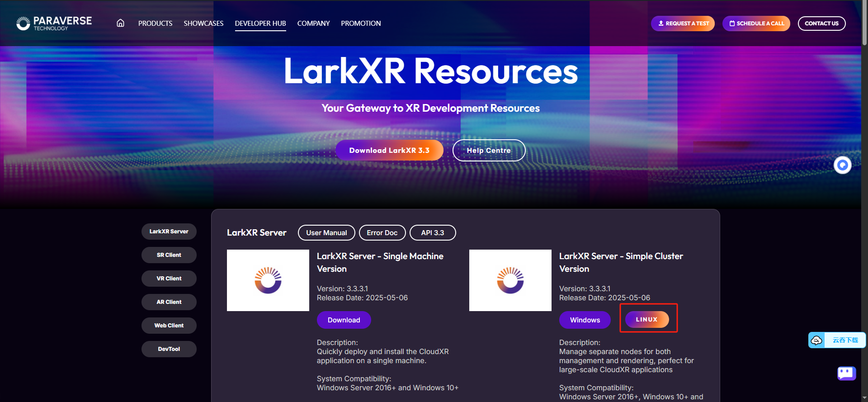
Task: Click the round blue assistant icon
Action: (842, 165)
